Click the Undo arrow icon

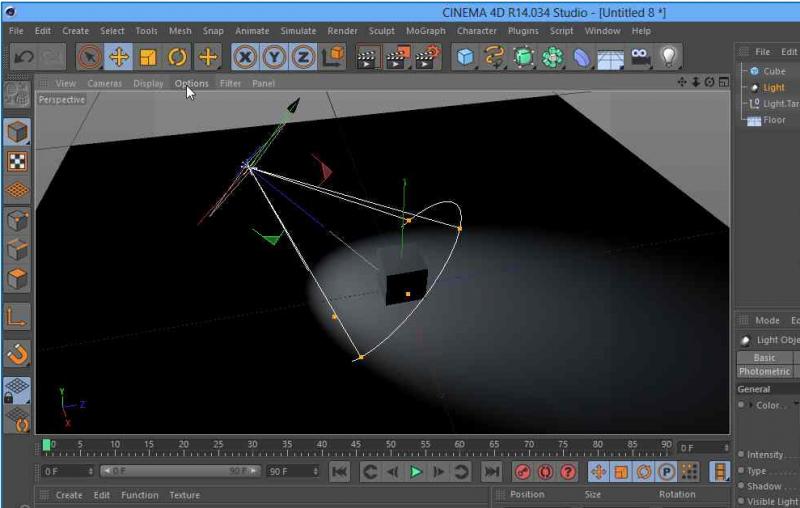(x=24, y=57)
